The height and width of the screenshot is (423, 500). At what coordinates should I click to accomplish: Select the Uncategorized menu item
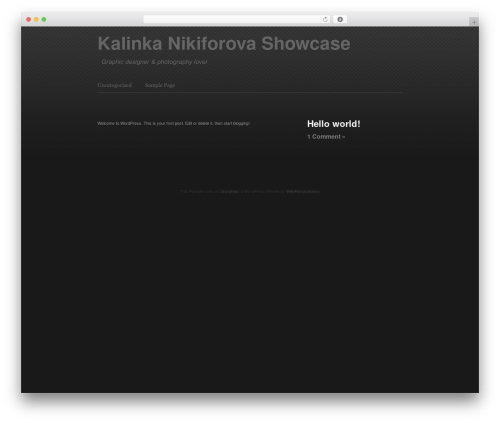pyautogui.click(x=114, y=85)
